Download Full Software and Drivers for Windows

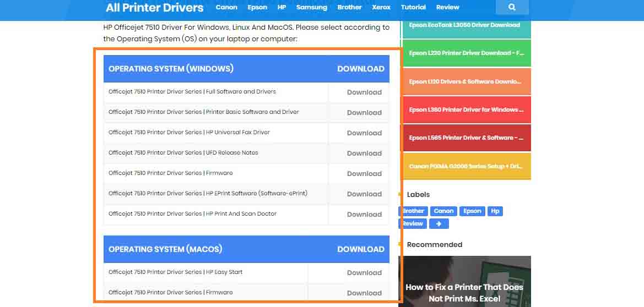pyautogui.click(x=364, y=92)
